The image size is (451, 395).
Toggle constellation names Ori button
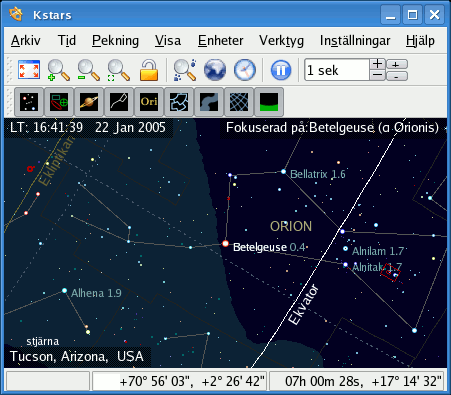(149, 102)
